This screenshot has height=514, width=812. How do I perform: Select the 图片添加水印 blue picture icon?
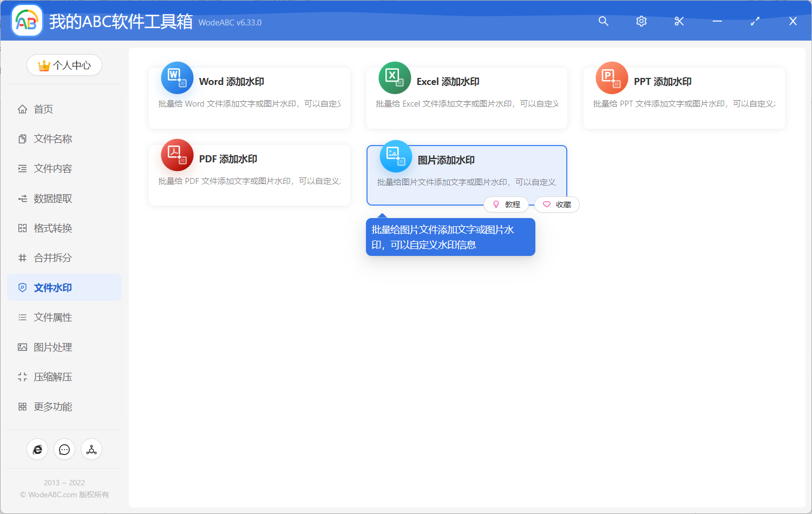coord(395,156)
